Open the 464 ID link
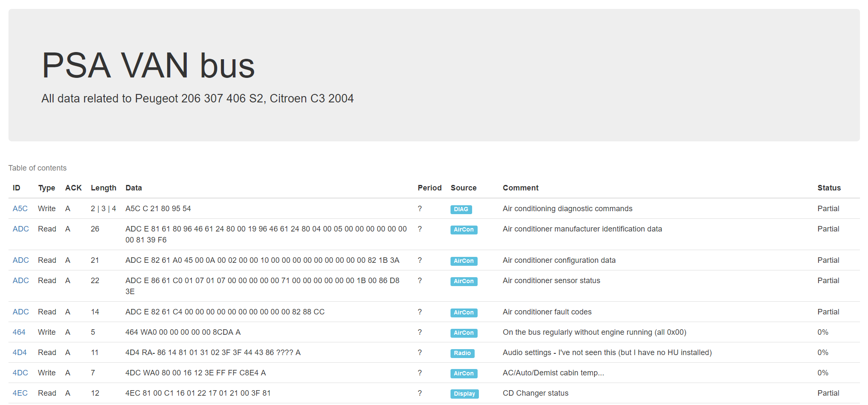The width and height of the screenshot is (868, 405). pyautogui.click(x=19, y=332)
